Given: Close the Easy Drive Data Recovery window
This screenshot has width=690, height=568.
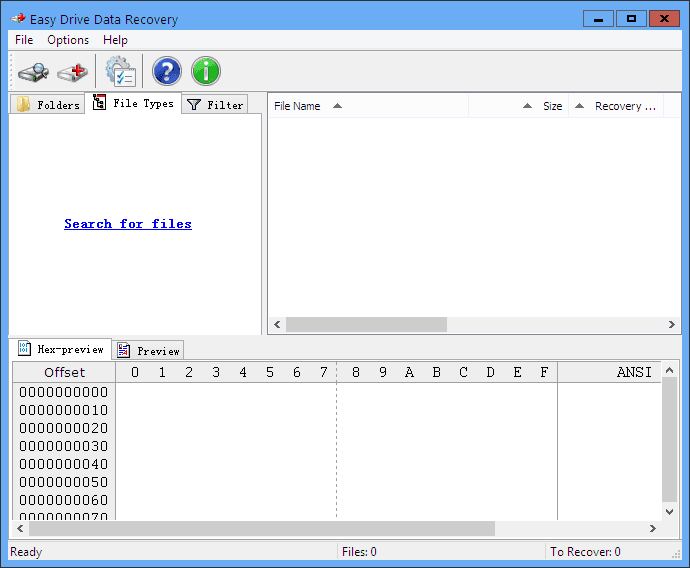Looking at the screenshot, I should point(664,19).
